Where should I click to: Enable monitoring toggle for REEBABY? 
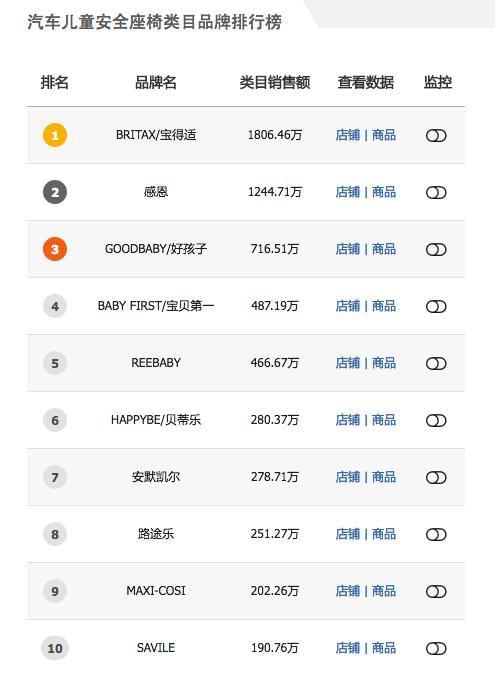[x=436, y=364]
